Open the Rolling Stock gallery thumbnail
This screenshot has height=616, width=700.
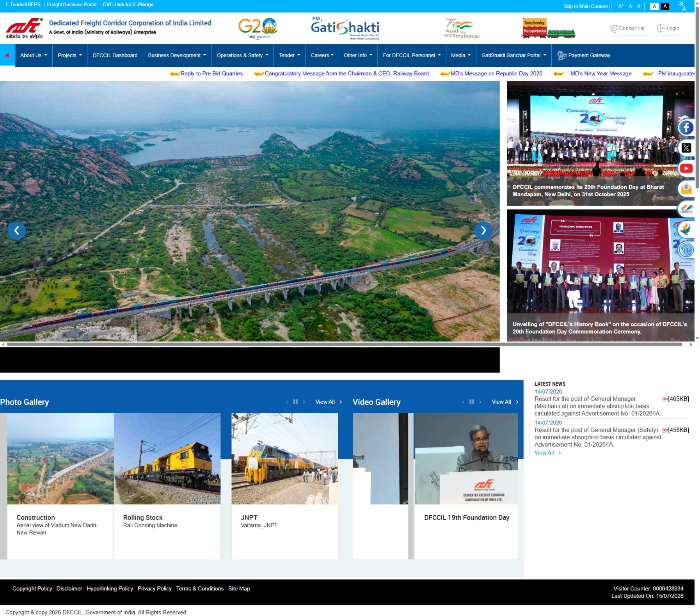(x=167, y=459)
